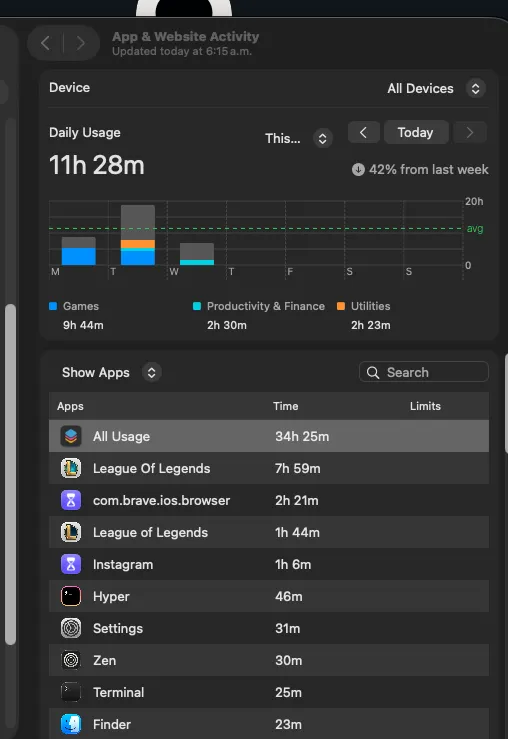Select the League Of Legends row name with 7h 59m

pyautogui.click(x=152, y=468)
